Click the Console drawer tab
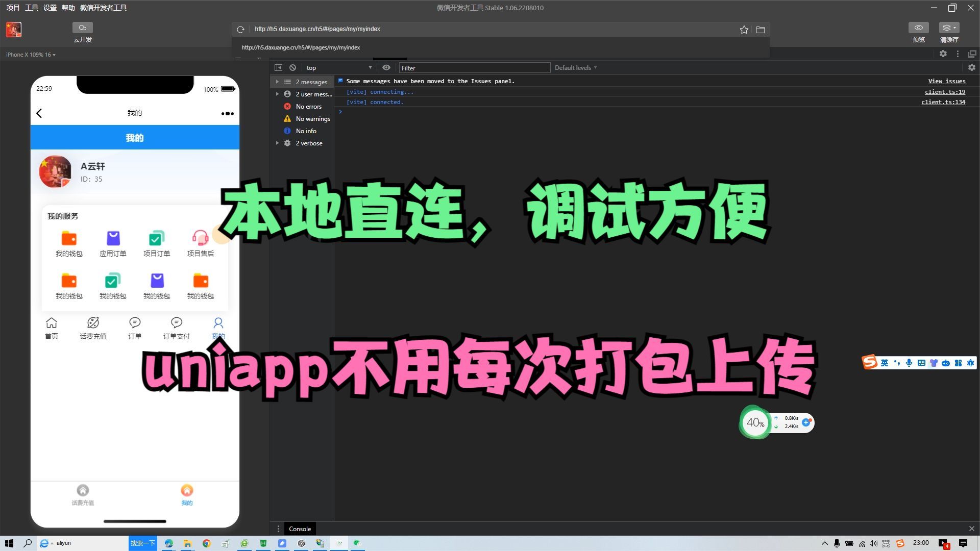The width and height of the screenshot is (980, 551). click(300, 529)
